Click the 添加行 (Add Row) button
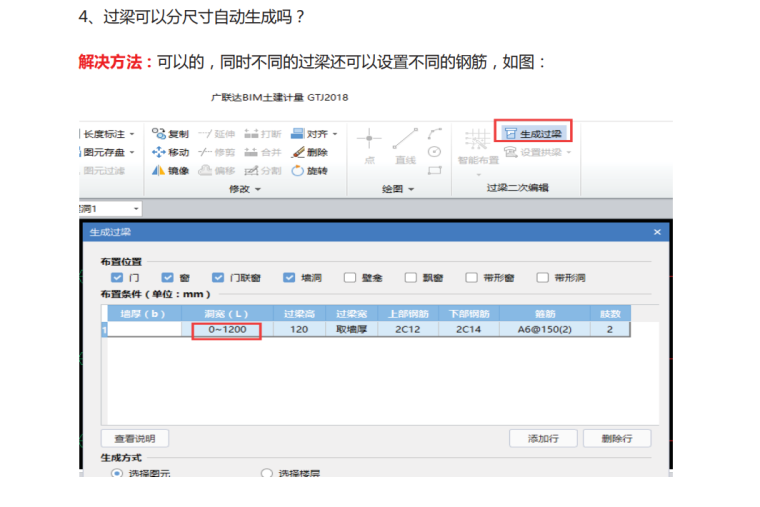This screenshot has height=507, width=760. pyautogui.click(x=543, y=438)
